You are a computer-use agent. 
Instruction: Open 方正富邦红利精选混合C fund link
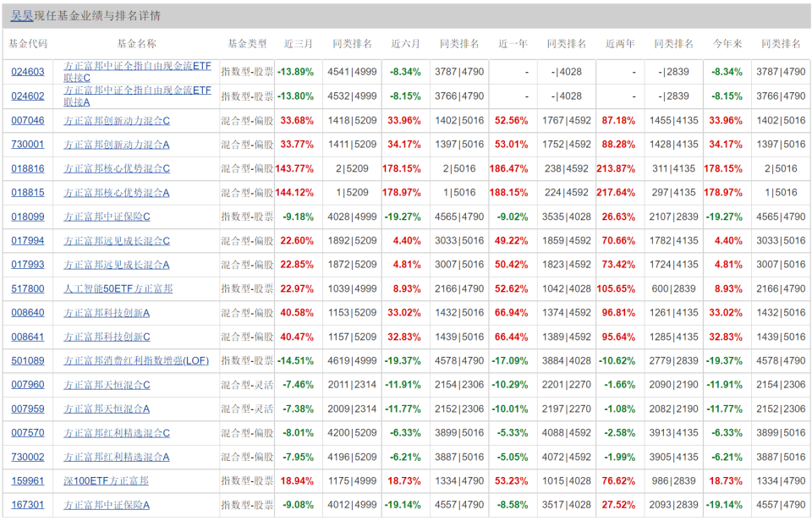117,433
